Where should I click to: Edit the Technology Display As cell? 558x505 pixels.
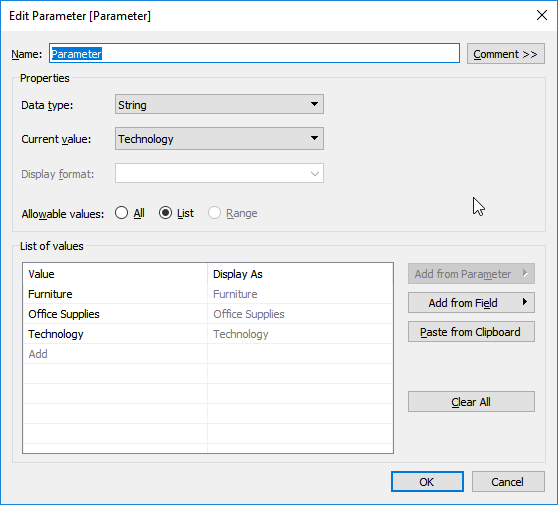(x=300, y=334)
